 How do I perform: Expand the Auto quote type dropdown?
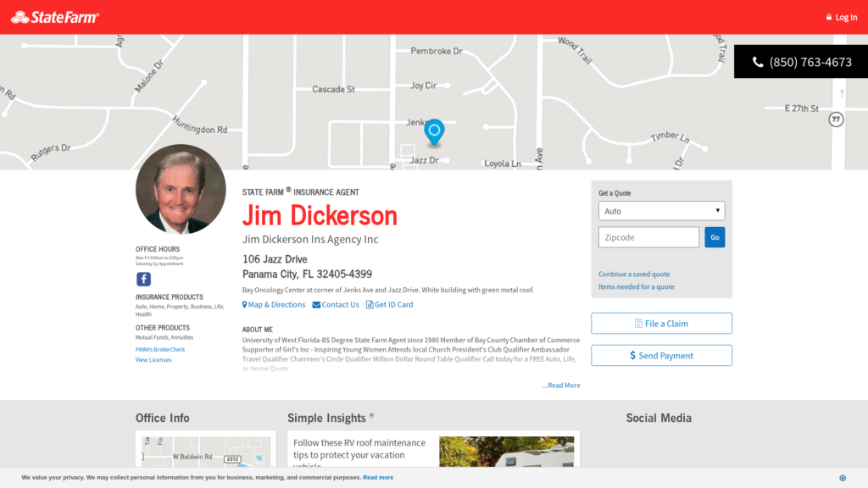(661, 211)
